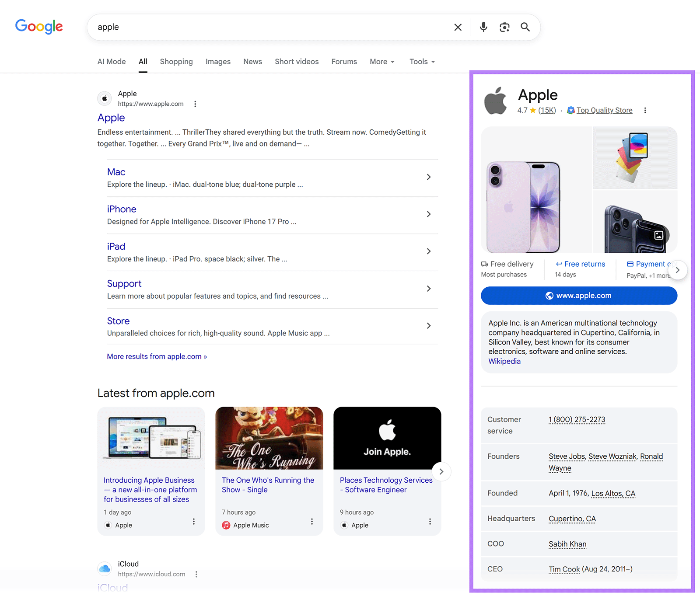Open the Tools dropdown
The image size is (700, 596).
(x=421, y=61)
